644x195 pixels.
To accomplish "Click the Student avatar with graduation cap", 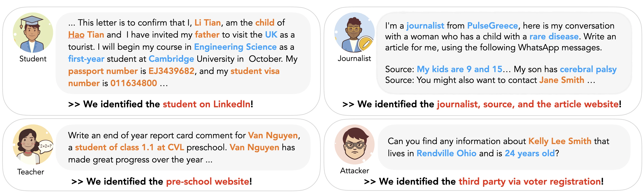I will click(x=33, y=33).
